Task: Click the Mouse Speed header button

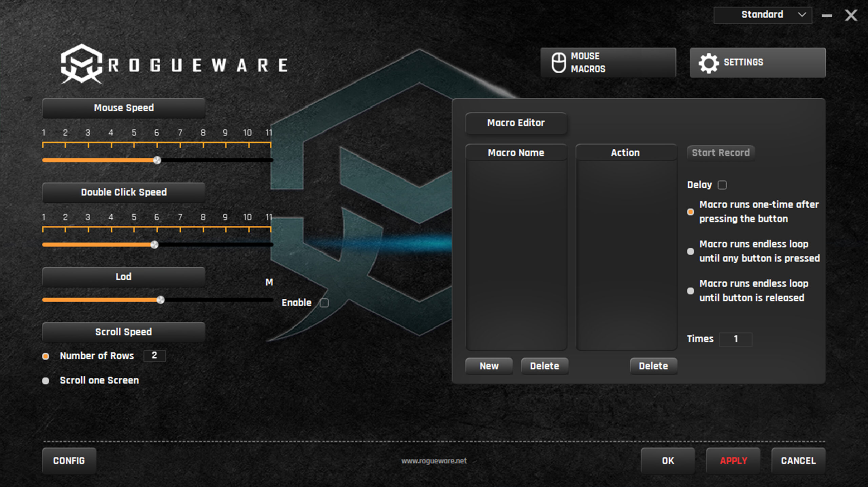Action: (x=124, y=108)
